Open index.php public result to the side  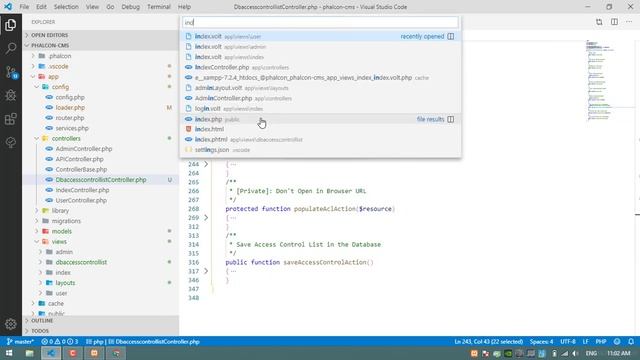coord(451,119)
